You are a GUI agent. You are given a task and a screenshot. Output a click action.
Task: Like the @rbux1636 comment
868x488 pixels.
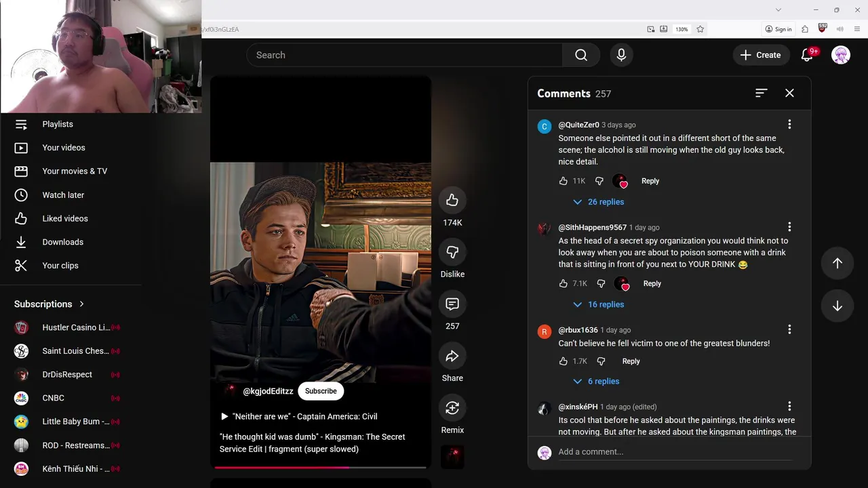point(564,361)
